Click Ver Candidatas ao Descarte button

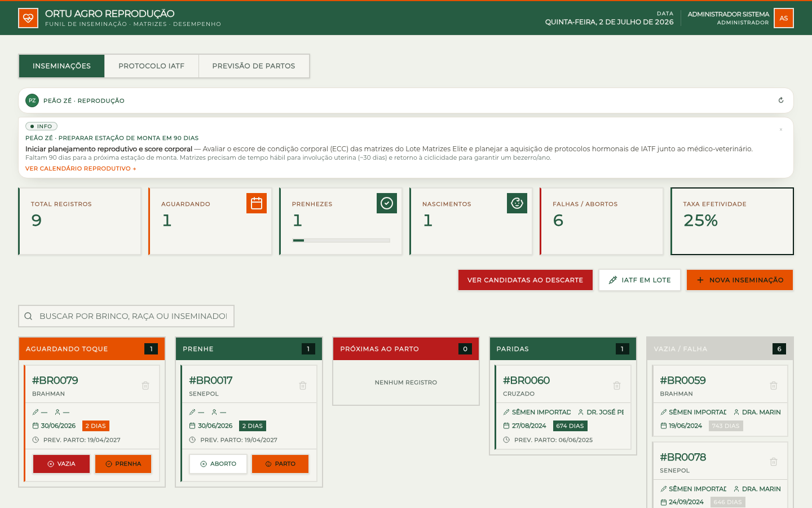click(525, 280)
